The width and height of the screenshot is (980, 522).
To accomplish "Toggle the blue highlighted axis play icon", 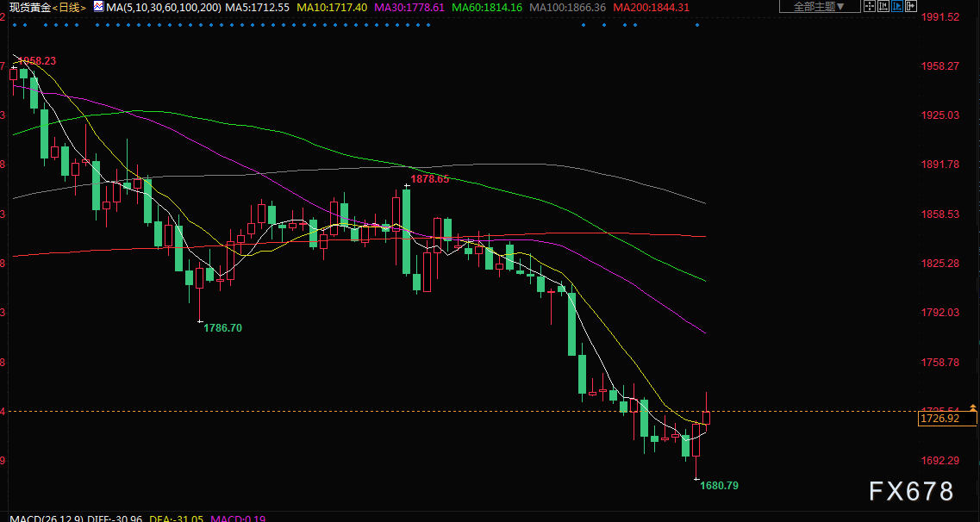I will 897,6.
